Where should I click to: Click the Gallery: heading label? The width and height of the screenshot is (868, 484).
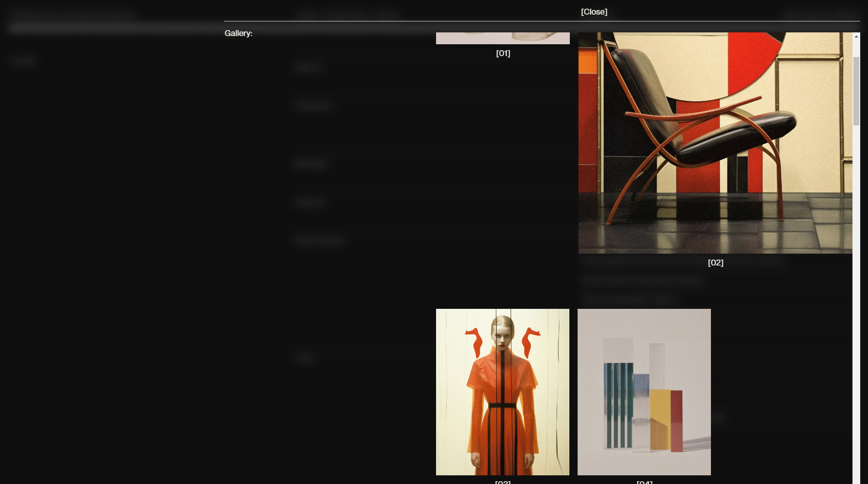coord(238,33)
